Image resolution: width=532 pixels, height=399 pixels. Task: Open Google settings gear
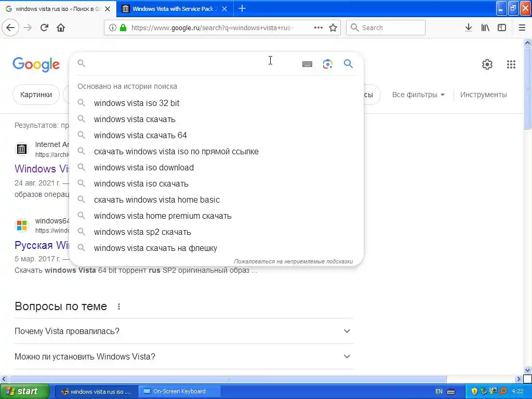[x=487, y=64]
